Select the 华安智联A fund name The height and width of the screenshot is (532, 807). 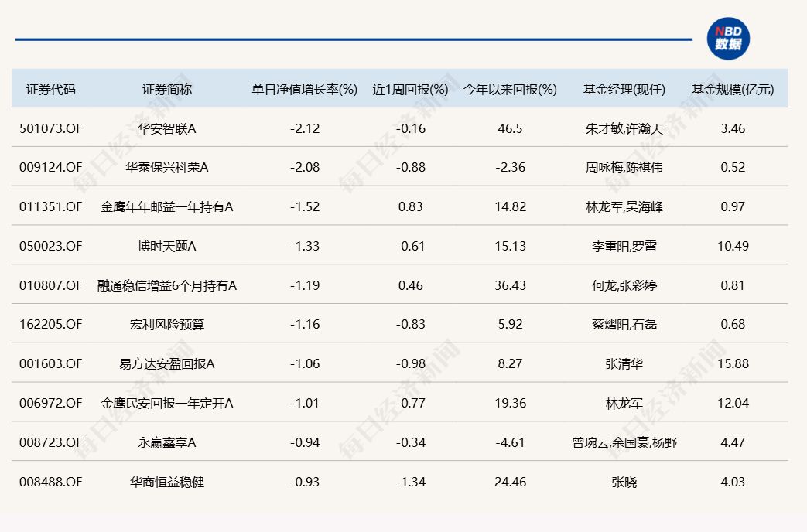[167, 128]
